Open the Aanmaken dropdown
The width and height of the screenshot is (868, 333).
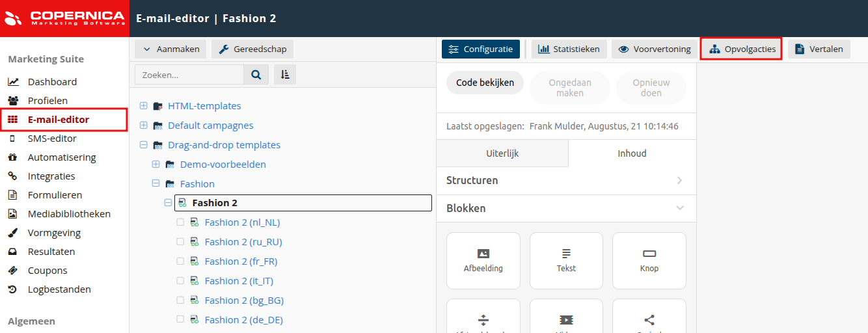pos(171,49)
